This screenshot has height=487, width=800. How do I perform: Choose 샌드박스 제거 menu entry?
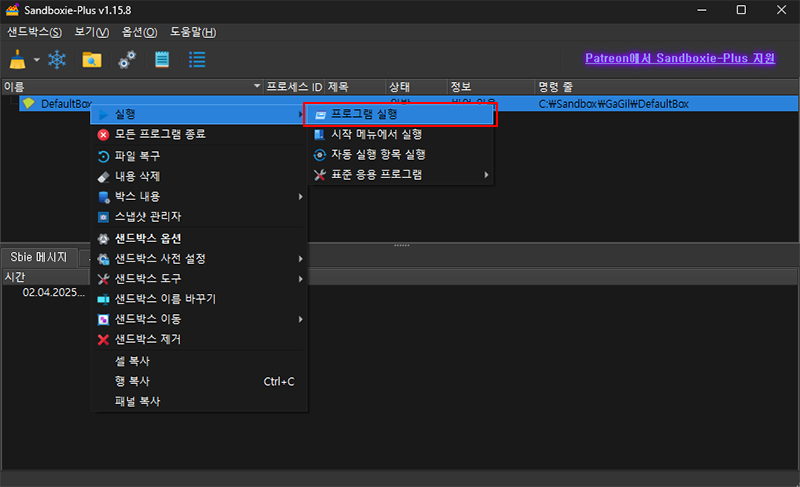click(199, 340)
